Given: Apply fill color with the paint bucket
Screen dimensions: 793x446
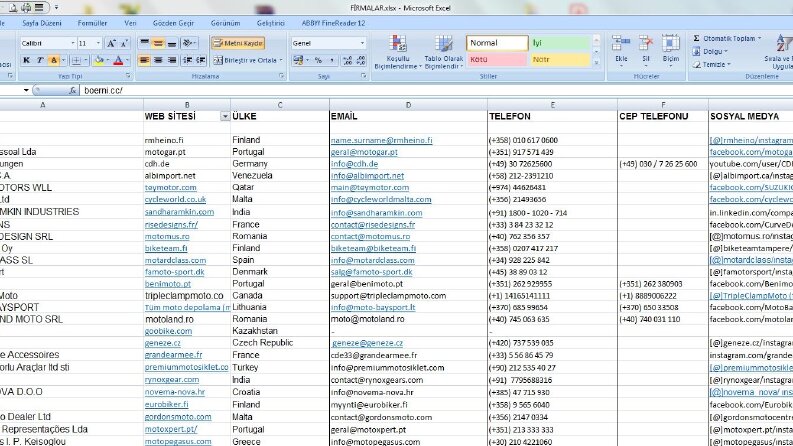Looking at the screenshot, I should pyautogui.click(x=99, y=60).
